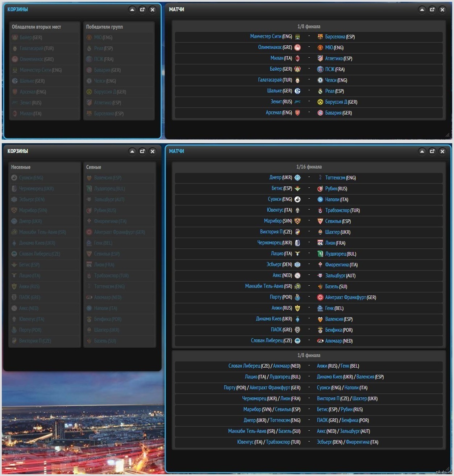This screenshot has width=454, height=476.
Task: Click 'Бенфика' in the Europa 1/8 финала pairings
Action: coord(350,421)
